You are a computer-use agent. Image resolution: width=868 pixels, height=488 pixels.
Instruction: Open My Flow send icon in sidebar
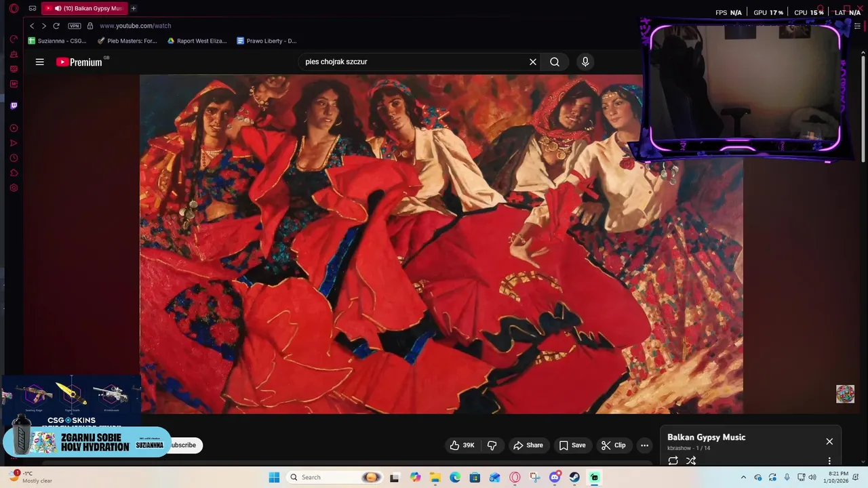pos(14,143)
